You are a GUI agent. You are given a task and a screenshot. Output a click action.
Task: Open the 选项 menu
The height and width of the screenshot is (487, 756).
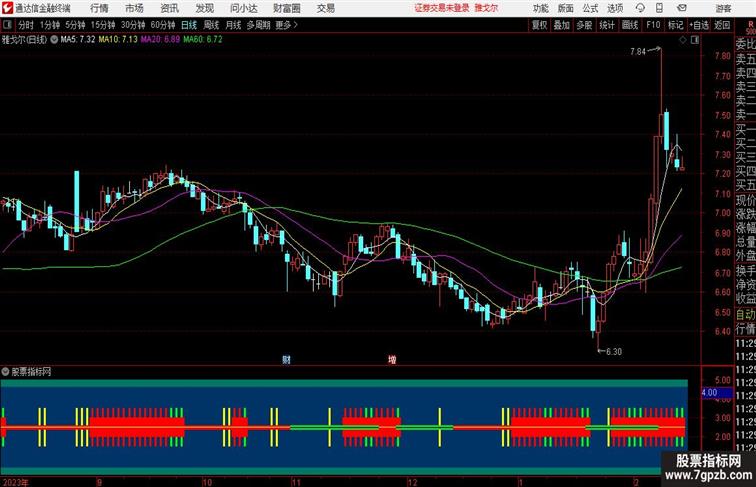[x=615, y=8]
